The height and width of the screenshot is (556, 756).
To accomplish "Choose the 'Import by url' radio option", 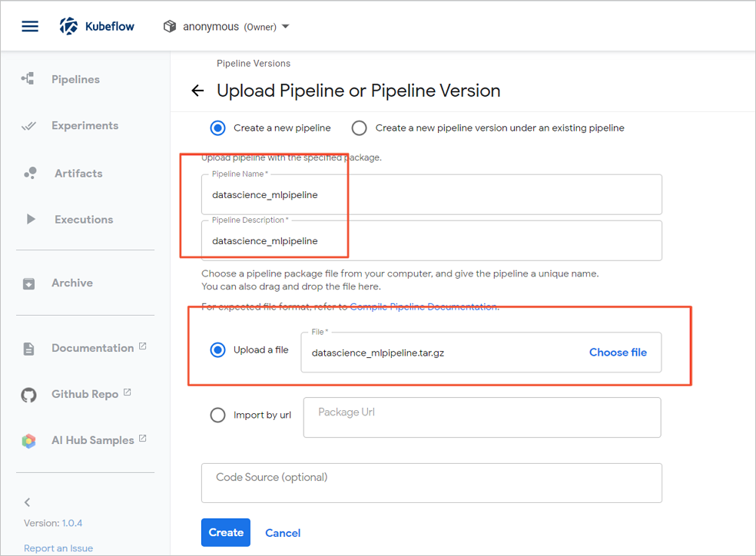I will pos(218,415).
